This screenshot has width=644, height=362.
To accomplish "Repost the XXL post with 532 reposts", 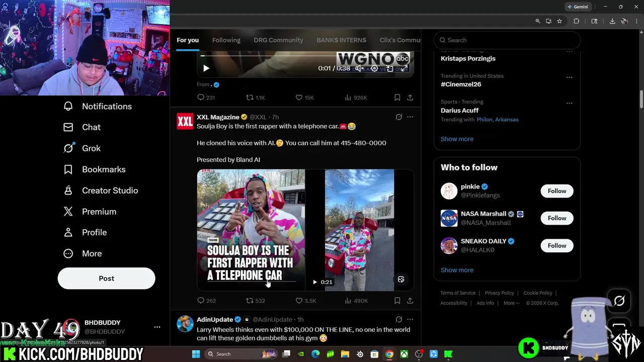I will 255,301.
